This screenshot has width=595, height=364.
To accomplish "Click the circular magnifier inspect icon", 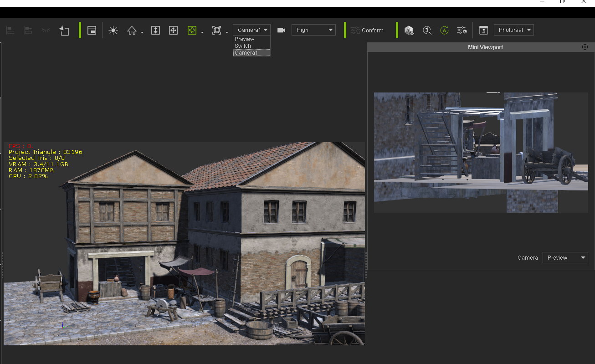I will 427,31.
